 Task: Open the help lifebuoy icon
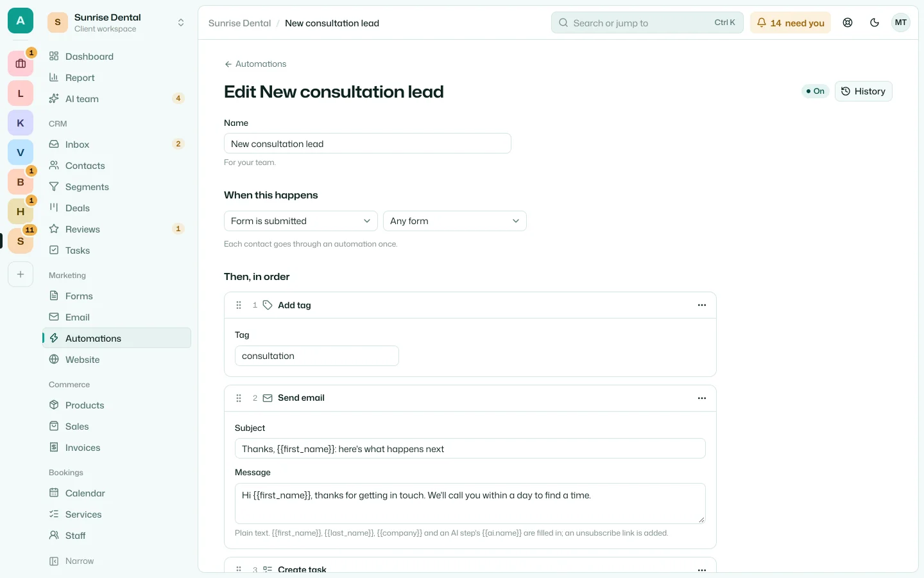click(x=848, y=22)
